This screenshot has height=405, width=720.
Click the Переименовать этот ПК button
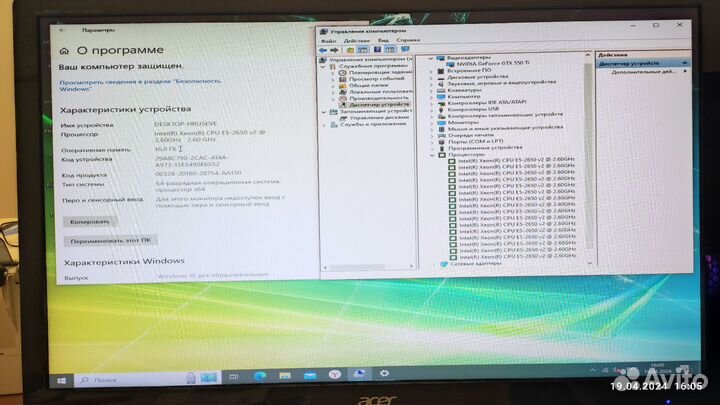109,241
